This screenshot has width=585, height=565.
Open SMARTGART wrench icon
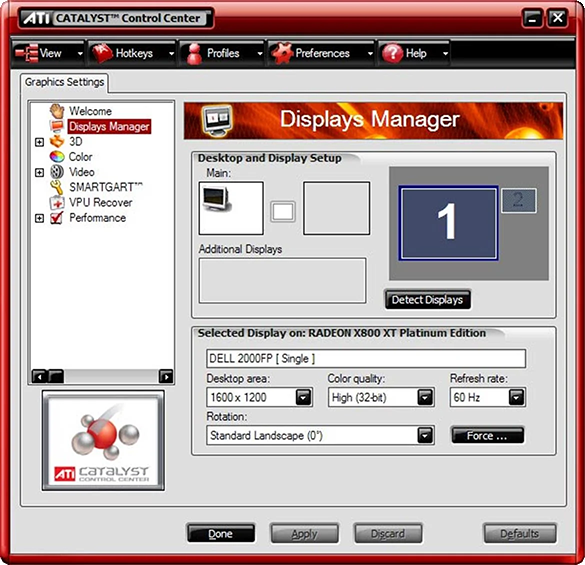[57, 187]
